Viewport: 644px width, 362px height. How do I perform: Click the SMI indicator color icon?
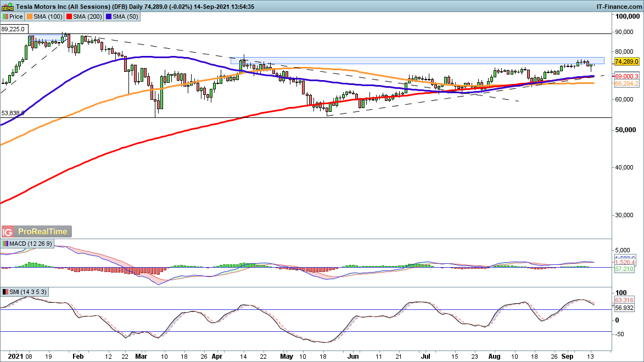click(5, 292)
